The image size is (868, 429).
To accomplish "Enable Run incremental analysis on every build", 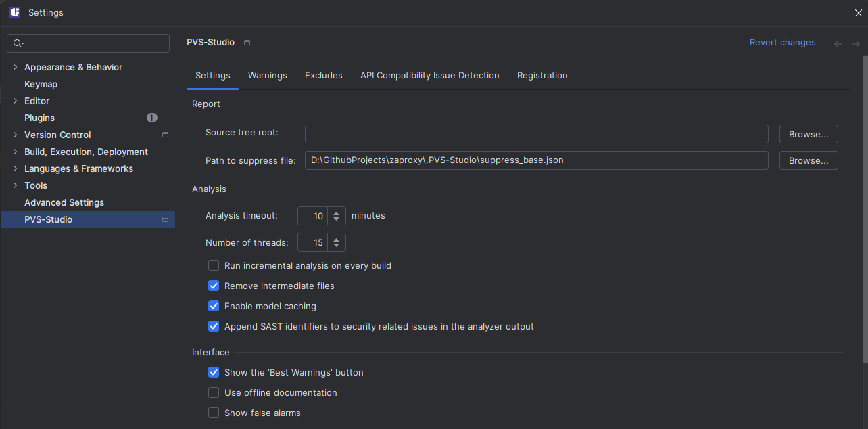I will tap(214, 265).
